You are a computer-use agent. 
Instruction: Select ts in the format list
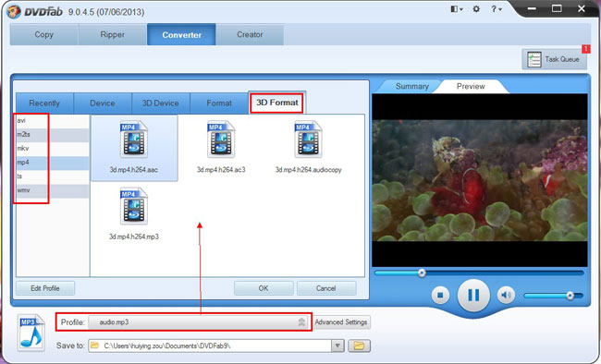tap(53, 176)
